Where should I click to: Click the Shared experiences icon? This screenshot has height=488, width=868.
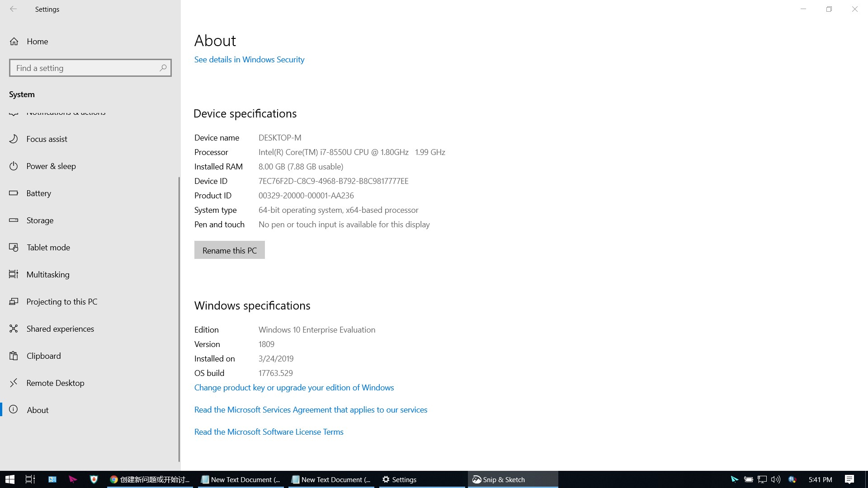coord(14,328)
